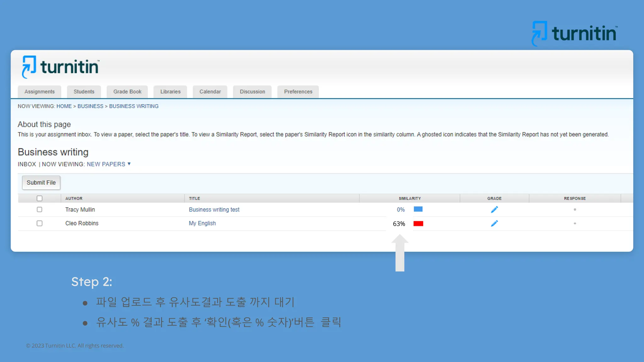The image size is (644, 362).
Task: Click the Submit File button
Action: [x=41, y=183]
